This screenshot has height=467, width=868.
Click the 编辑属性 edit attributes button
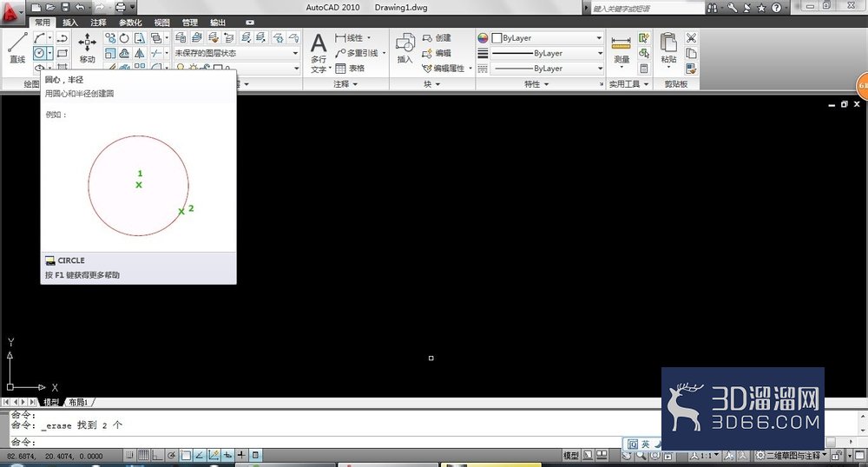(x=445, y=69)
